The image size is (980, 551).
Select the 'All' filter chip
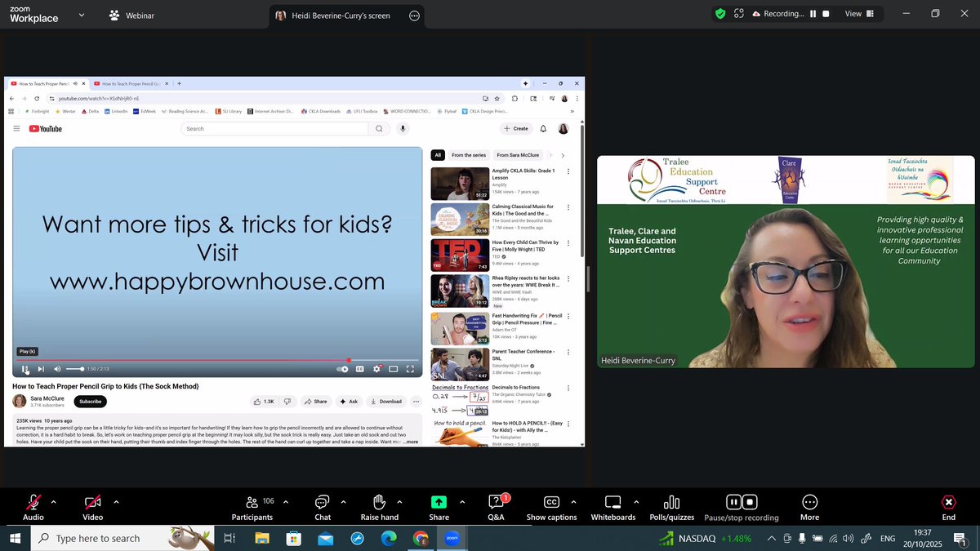pos(438,155)
